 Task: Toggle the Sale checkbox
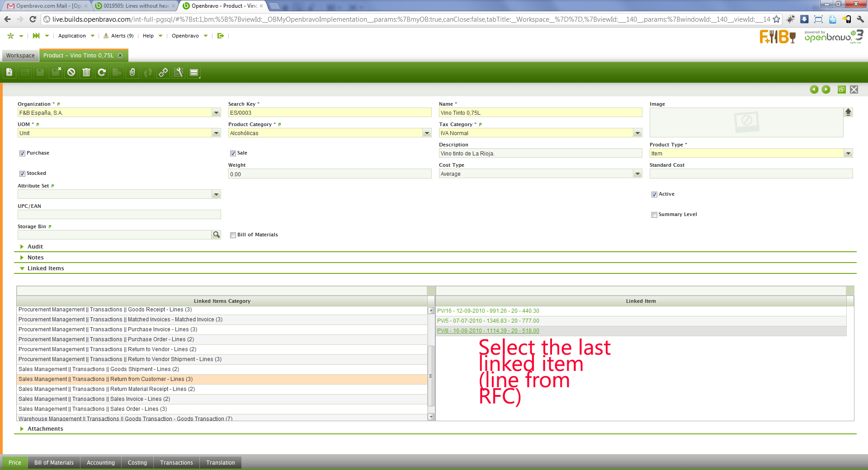(x=233, y=153)
